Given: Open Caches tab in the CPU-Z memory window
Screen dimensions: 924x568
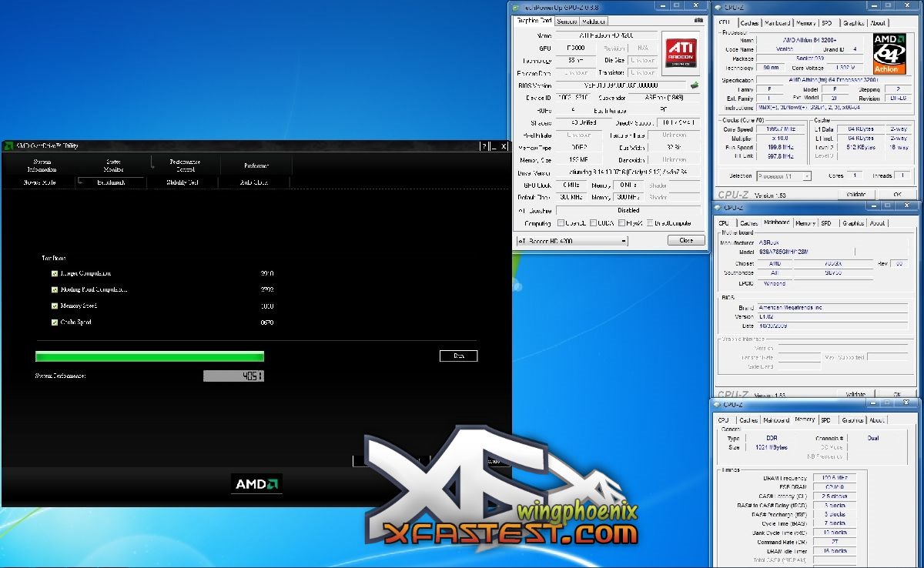Looking at the screenshot, I should click(748, 420).
